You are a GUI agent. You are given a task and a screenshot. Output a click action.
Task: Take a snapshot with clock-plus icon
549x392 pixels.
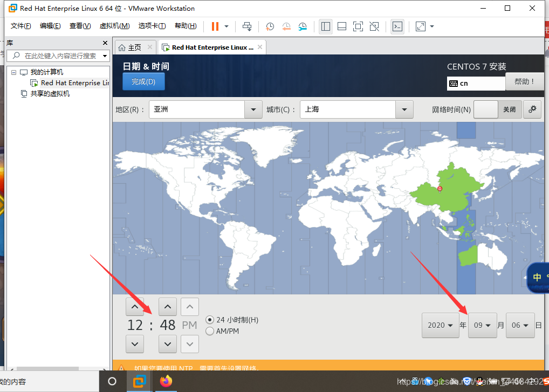[x=270, y=26]
